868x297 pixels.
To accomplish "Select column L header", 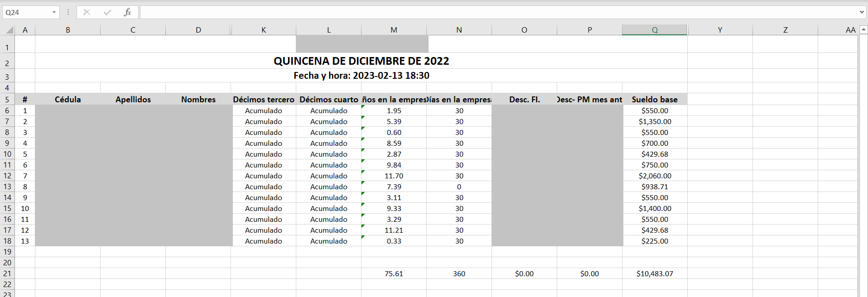I will click(329, 30).
